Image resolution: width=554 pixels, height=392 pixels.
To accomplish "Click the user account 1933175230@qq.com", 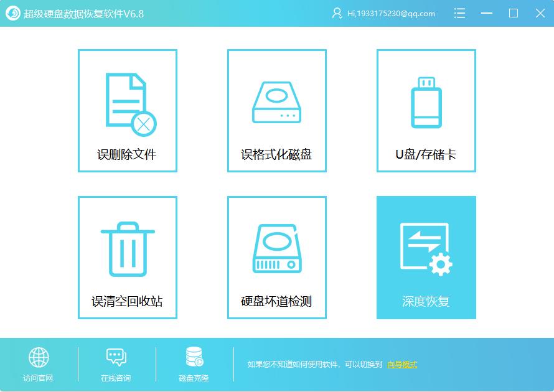I will pyautogui.click(x=383, y=14).
